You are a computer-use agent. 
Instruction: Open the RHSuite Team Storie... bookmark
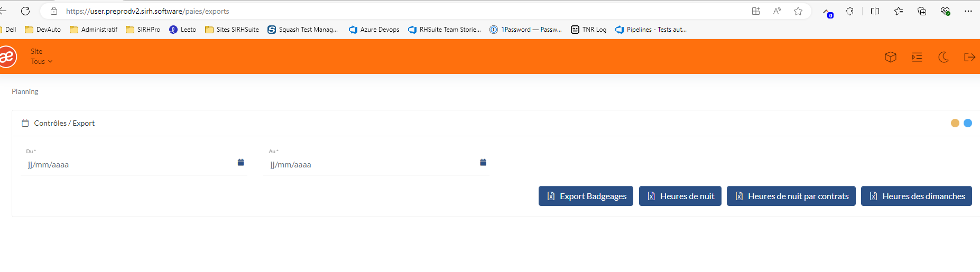(x=445, y=30)
